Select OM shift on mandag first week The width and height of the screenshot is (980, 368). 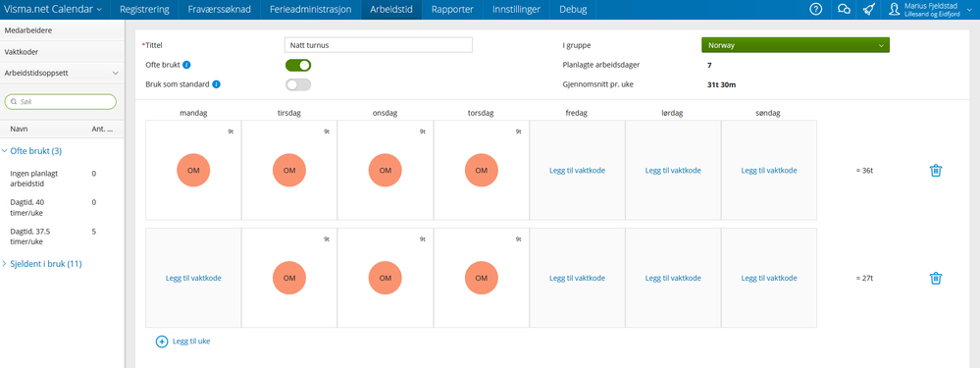[x=193, y=170]
